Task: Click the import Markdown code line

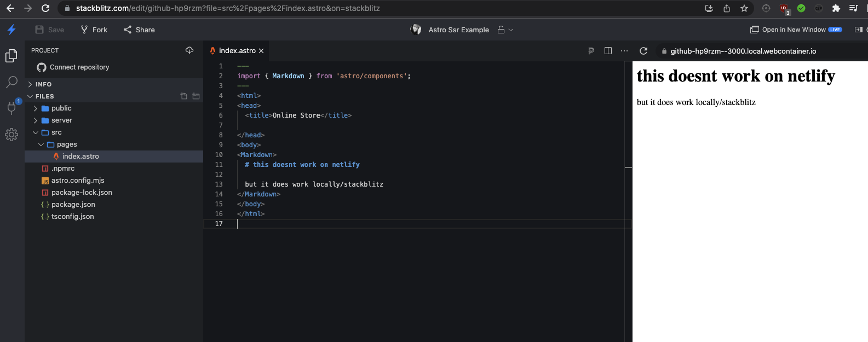Action: click(x=324, y=76)
